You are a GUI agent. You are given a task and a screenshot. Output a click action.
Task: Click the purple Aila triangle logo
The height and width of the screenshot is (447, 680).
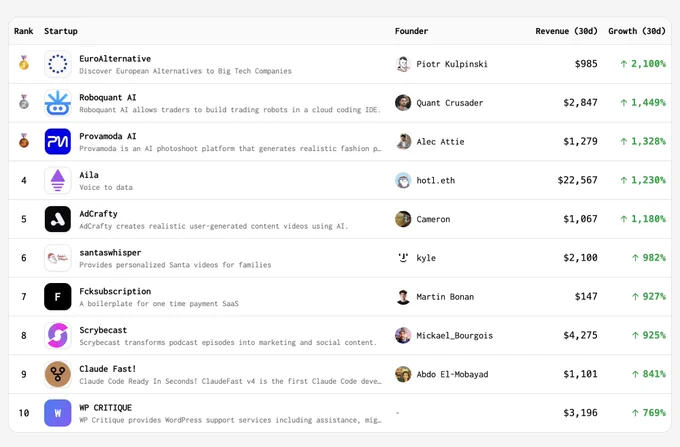58,180
